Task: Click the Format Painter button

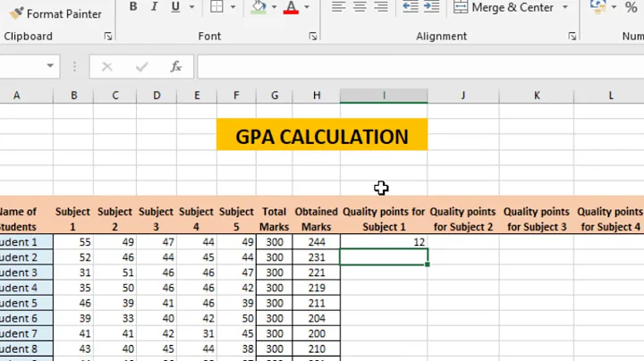Action: tap(55, 13)
